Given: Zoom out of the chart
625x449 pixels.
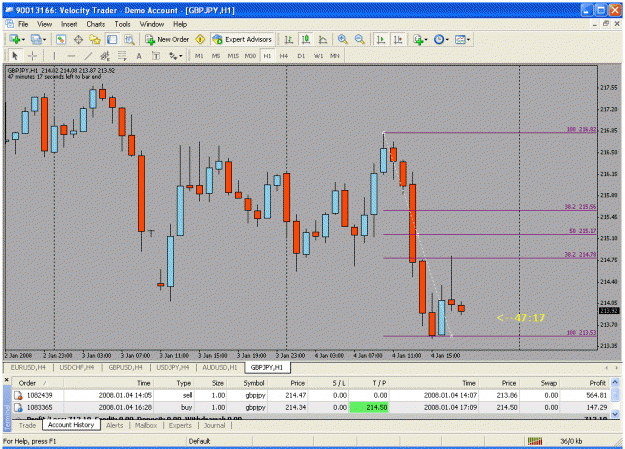Looking at the screenshot, I should point(360,39).
